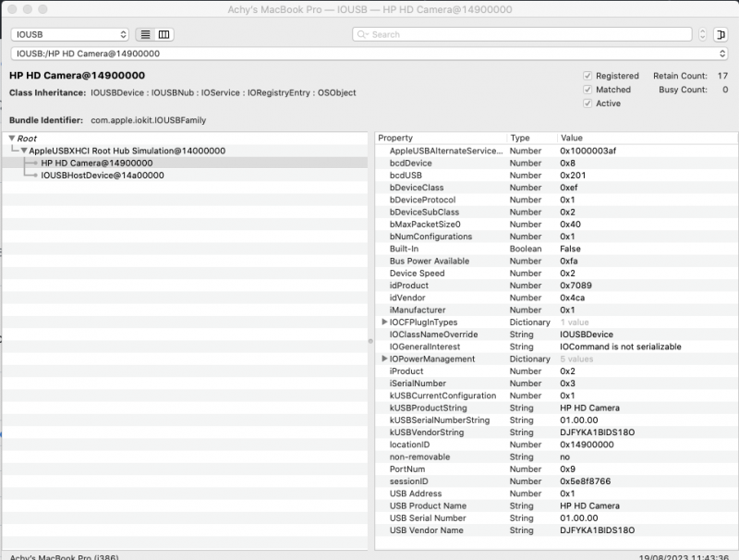Expand the IOCFPlugInTypes dictionary

click(x=384, y=323)
